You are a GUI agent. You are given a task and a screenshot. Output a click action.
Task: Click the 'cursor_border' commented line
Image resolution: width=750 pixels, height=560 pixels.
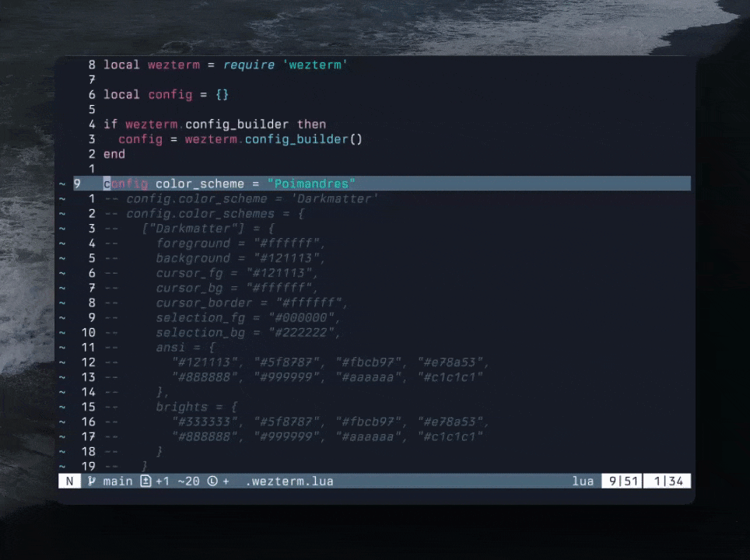click(251, 303)
